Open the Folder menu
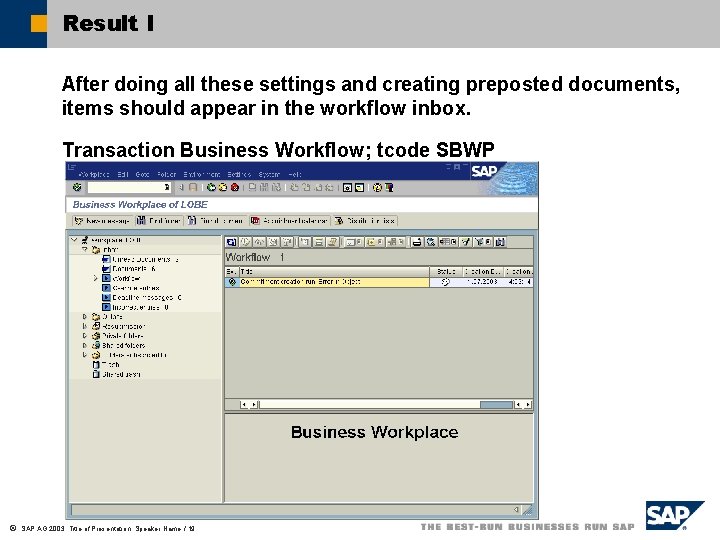Screen dimensions: 720x540 click(x=166, y=174)
